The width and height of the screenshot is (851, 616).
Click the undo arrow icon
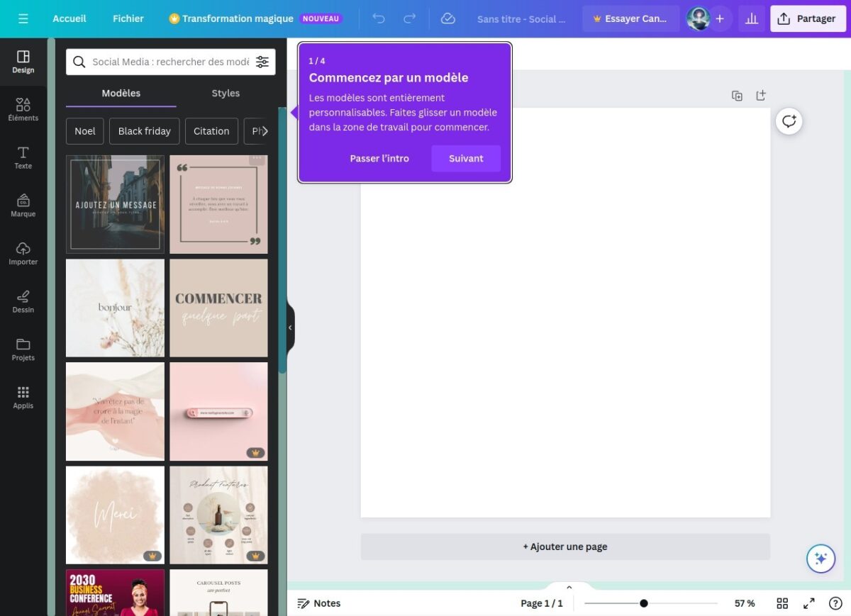379,18
